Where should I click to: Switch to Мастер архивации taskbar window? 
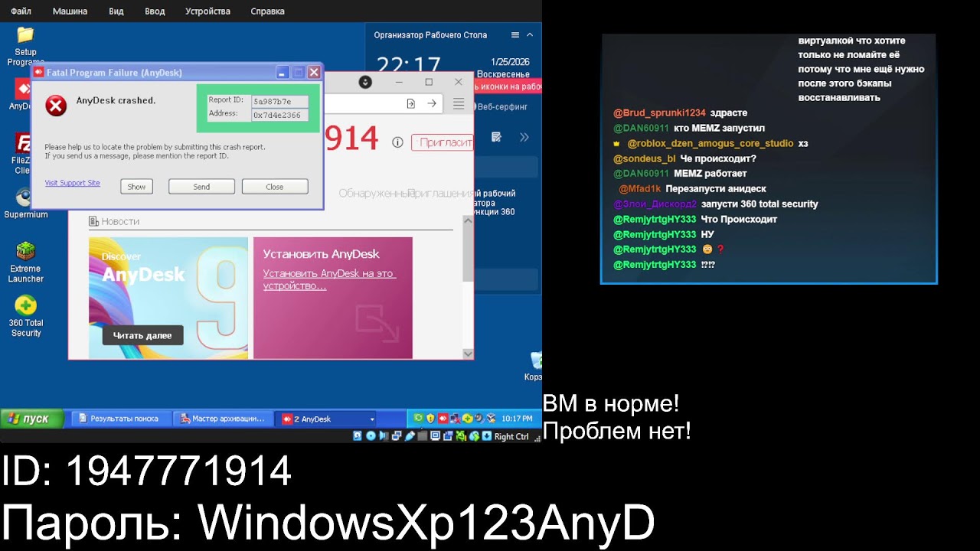pyautogui.click(x=224, y=419)
